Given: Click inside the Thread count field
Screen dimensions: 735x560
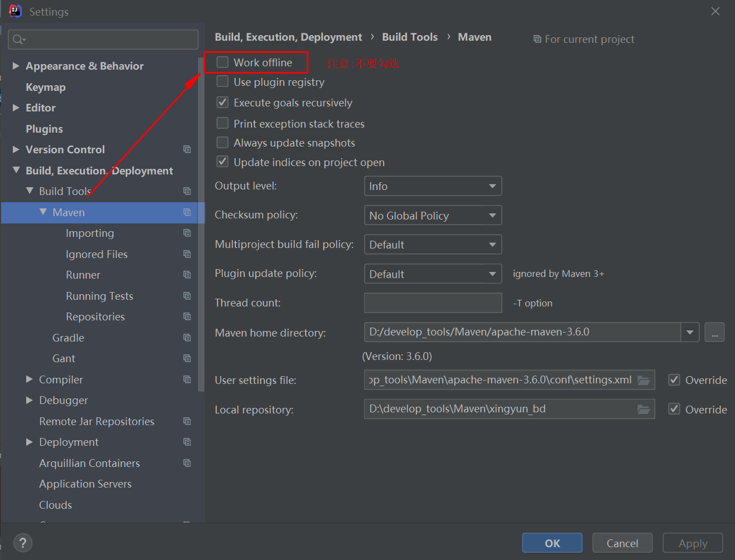Looking at the screenshot, I should [x=433, y=303].
